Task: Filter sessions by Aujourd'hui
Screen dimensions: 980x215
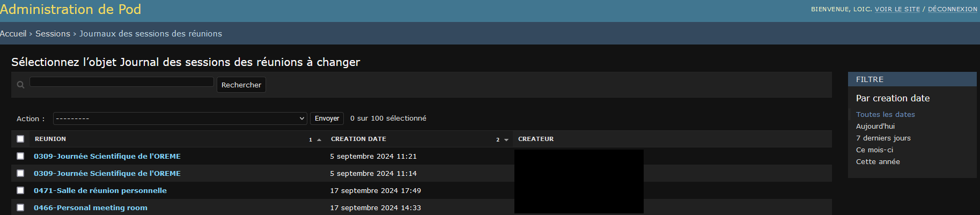Action: click(875, 126)
